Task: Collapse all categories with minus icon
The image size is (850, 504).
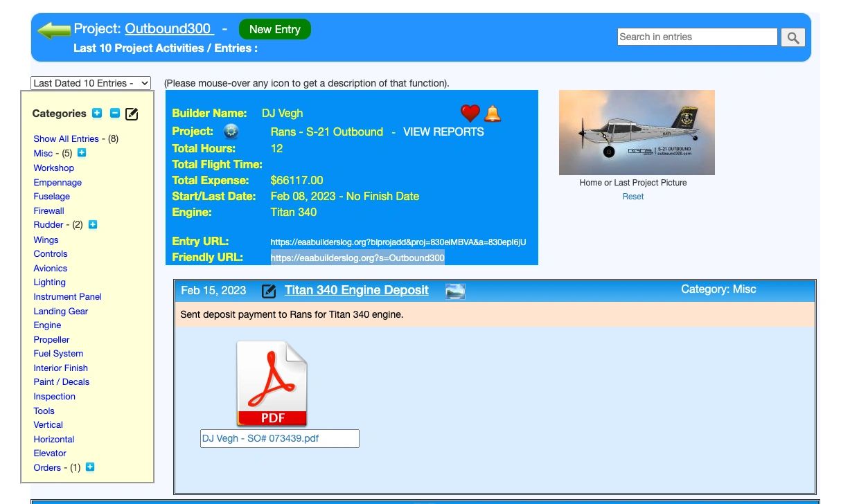Action: click(114, 114)
